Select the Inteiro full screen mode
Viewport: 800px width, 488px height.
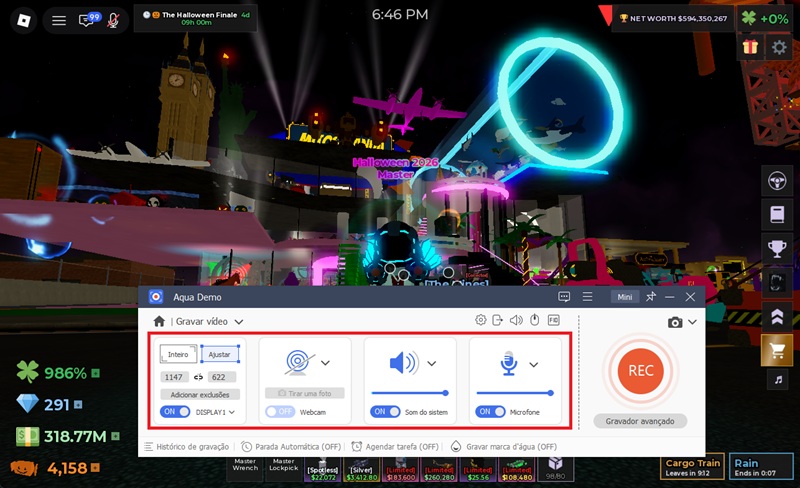tap(178, 354)
